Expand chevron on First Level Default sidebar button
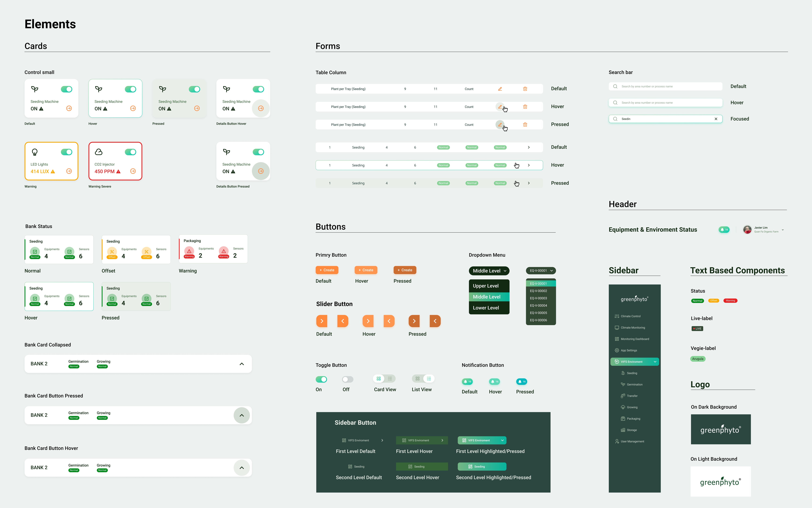The width and height of the screenshot is (812, 508). (382, 440)
